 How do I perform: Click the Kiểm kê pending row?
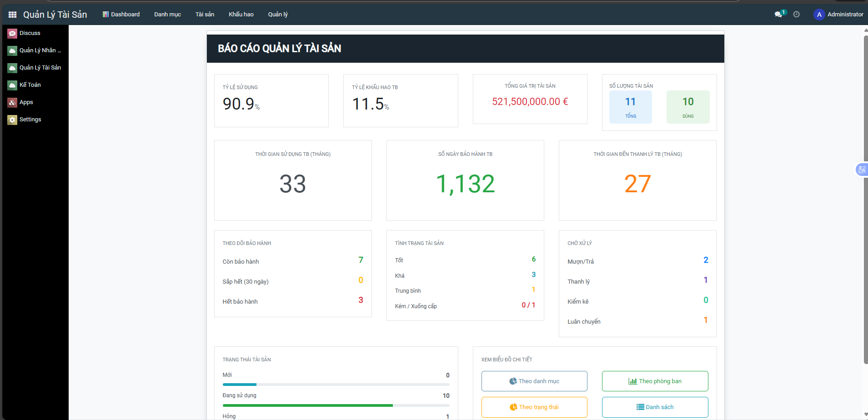(637, 301)
